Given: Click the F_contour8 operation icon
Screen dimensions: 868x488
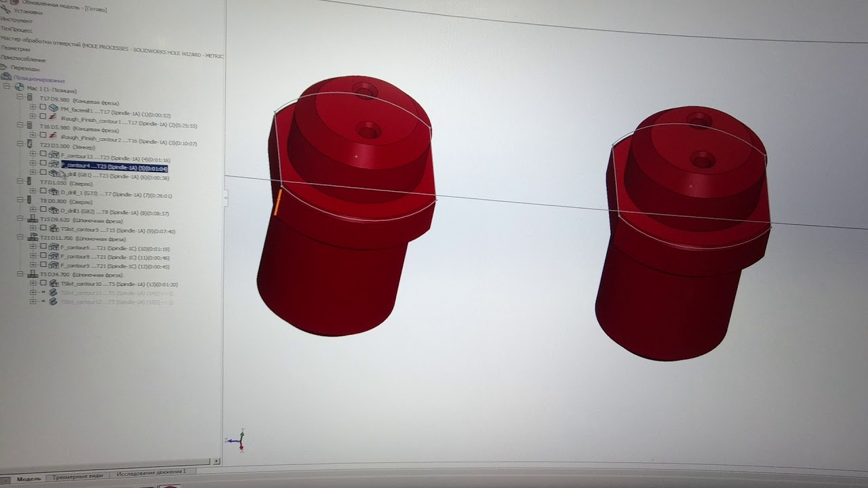Looking at the screenshot, I should (53, 256).
